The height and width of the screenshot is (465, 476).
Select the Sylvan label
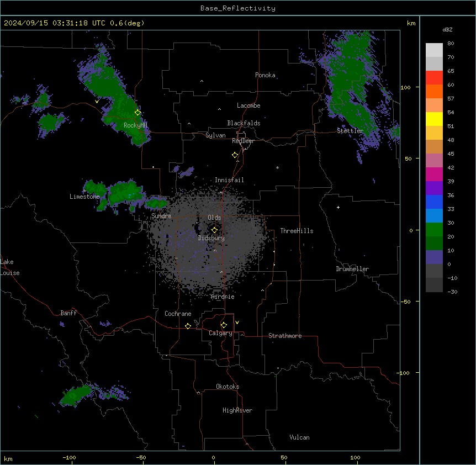coord(215,135)
